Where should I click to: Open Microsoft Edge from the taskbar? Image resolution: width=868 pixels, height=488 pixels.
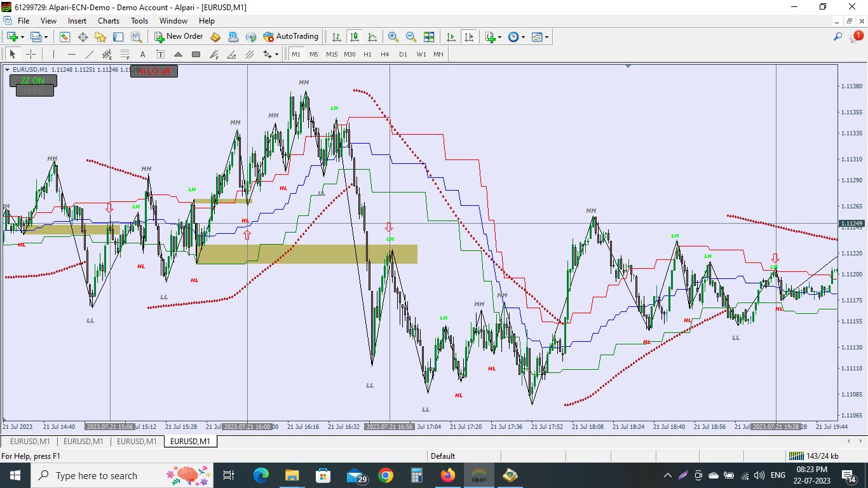(x=261, y=475)
